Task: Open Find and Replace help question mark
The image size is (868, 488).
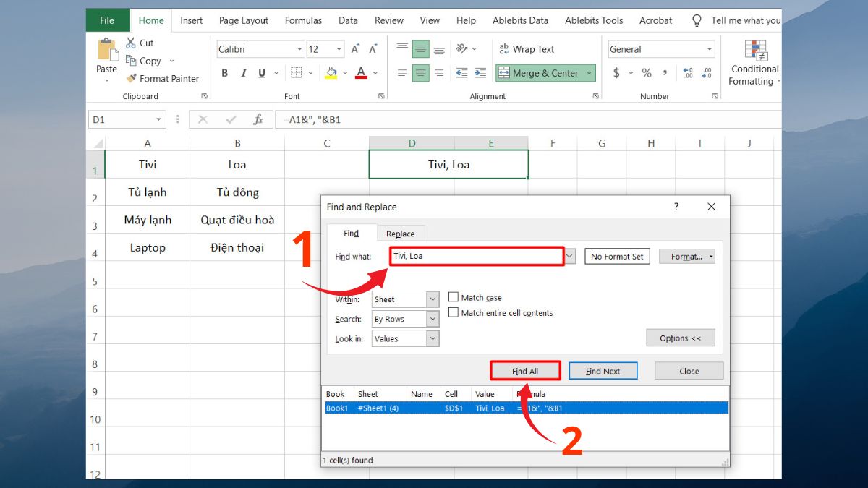Action: [x=676, y=207]
